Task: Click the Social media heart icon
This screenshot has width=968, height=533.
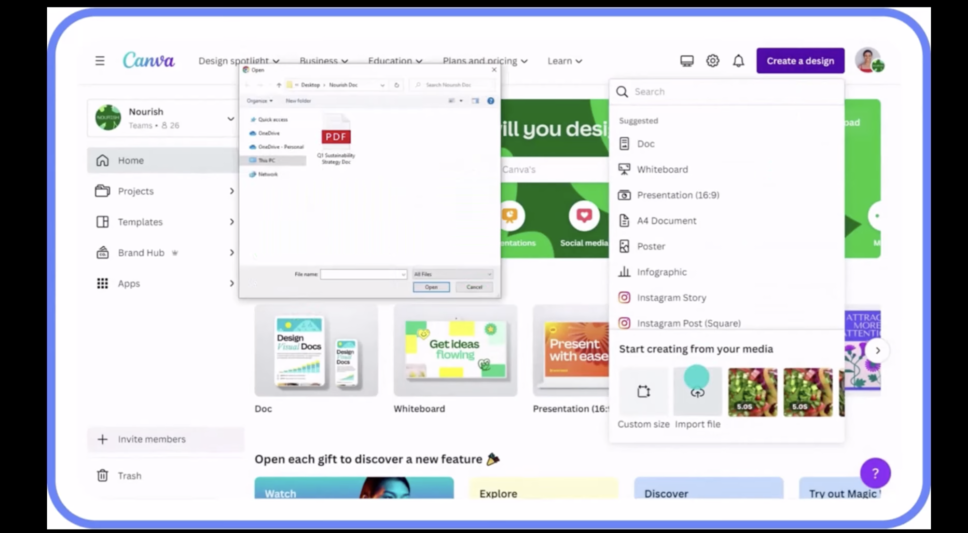Action: tap(584, 216)
